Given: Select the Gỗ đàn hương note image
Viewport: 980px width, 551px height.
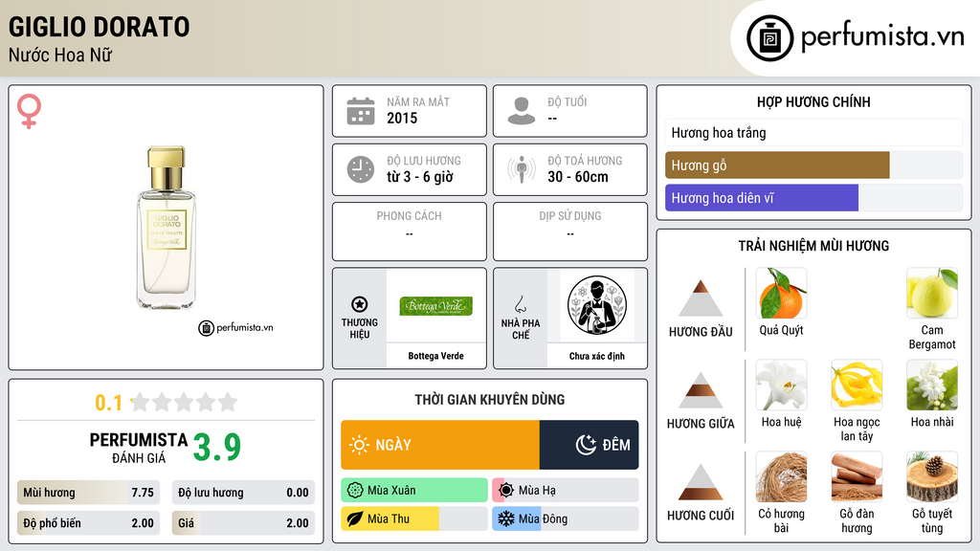Looking at the screenshot, I should 857,477.
